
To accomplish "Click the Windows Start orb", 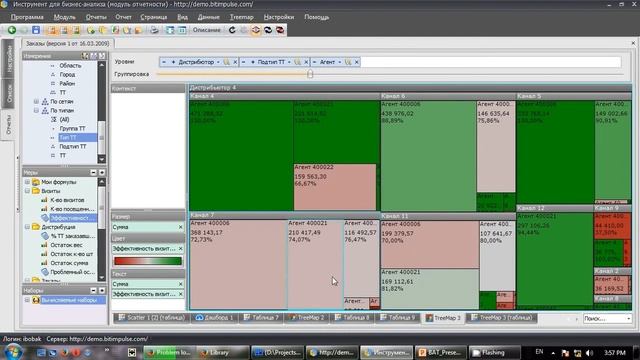I will click(x=13, y=351).
